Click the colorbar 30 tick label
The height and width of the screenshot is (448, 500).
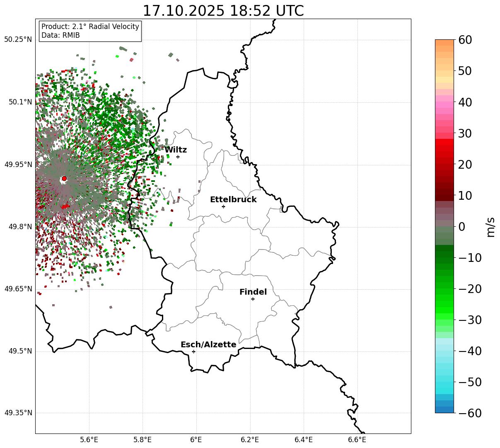point(464,133)
